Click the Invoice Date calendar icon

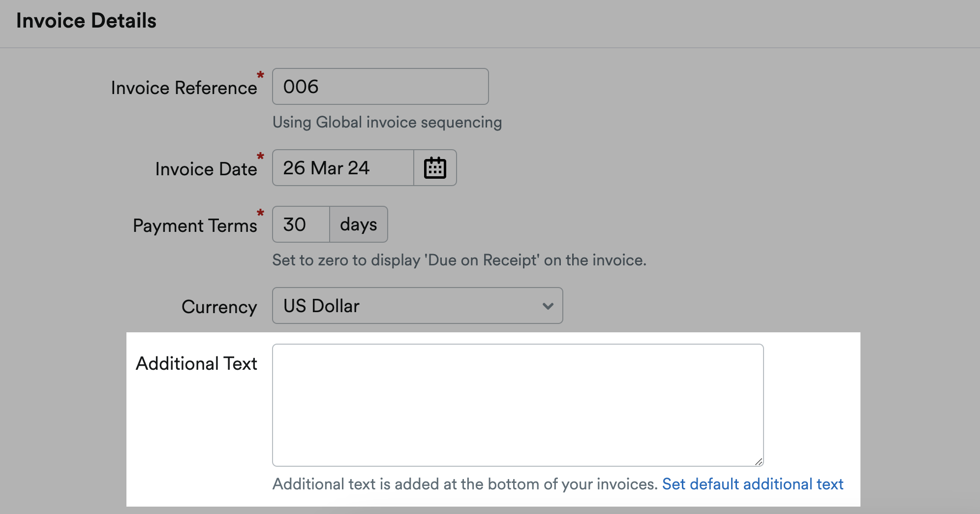point(435,167)
